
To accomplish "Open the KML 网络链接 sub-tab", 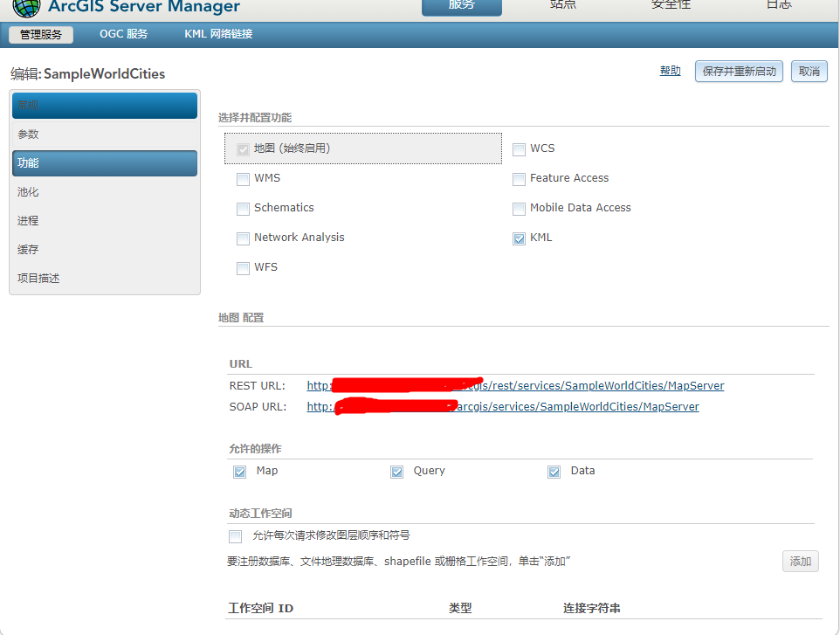I will pyautogui.click(x=218, y=34).
